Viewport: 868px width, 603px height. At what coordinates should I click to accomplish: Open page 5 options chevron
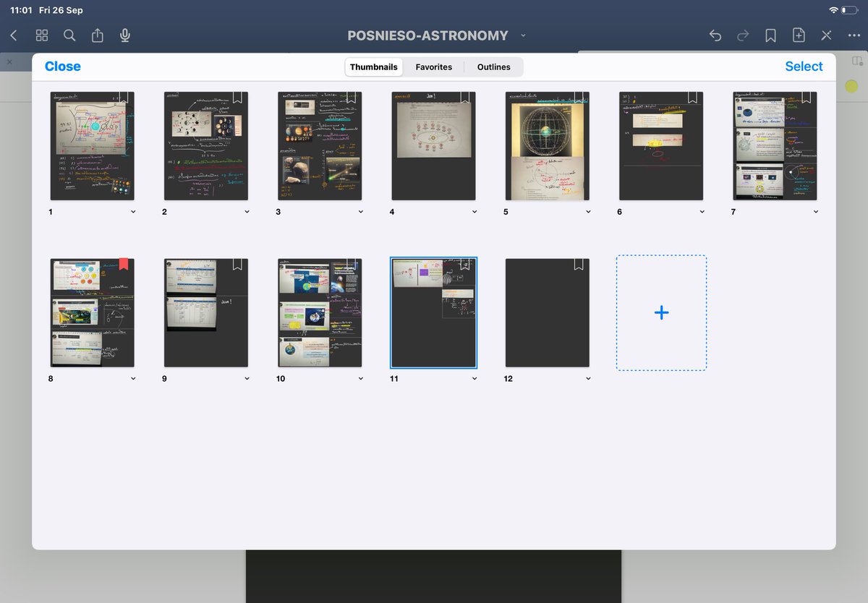pos(588,212)
